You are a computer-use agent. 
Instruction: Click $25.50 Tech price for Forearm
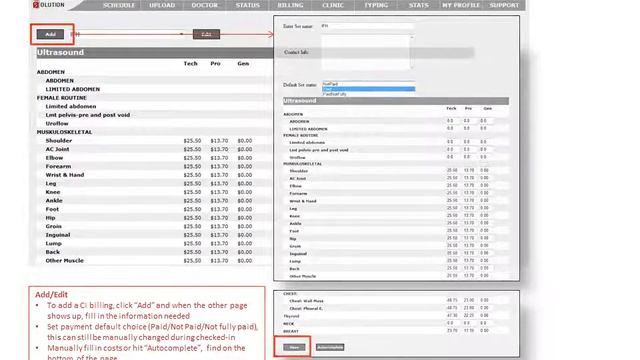[x=192, y=167]
